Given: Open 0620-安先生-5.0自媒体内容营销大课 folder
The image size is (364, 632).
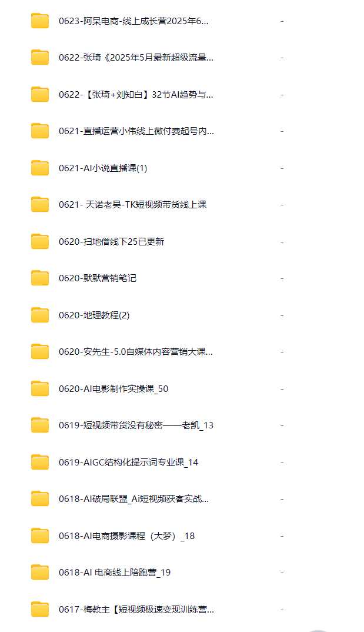Looking at the screenshot, I should pyautogui.click(x=136, y=352).
